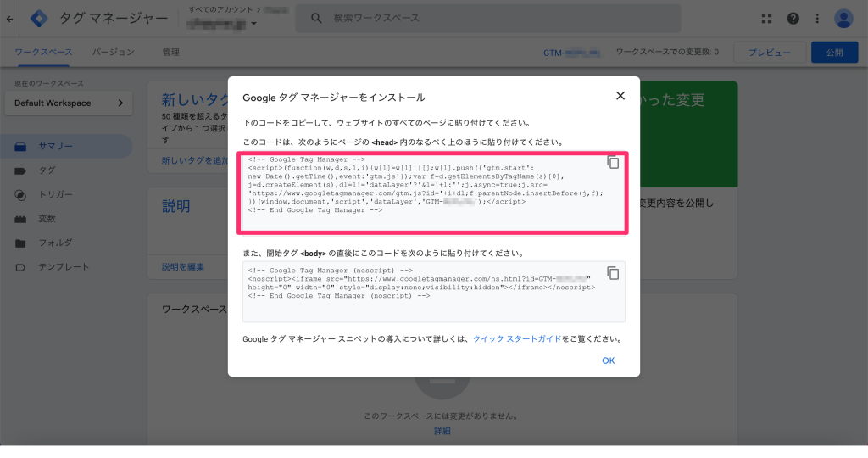The image size is (868, 458).
Task: Click the 説明を編集 link
Action: click(x=183, y=267)
